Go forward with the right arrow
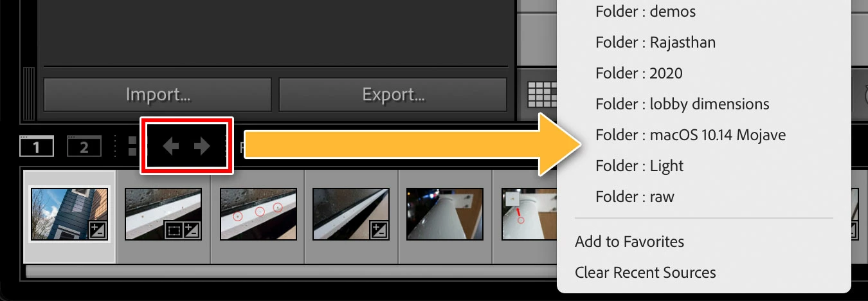Image resolution: width=868 pixels, height=301 pixels. point(202,147)
